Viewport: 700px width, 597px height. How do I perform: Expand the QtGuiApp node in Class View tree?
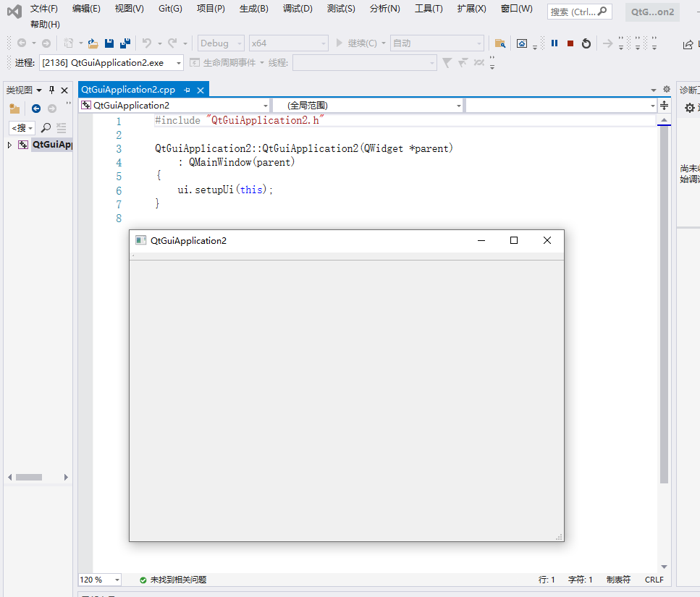point(9,145)
